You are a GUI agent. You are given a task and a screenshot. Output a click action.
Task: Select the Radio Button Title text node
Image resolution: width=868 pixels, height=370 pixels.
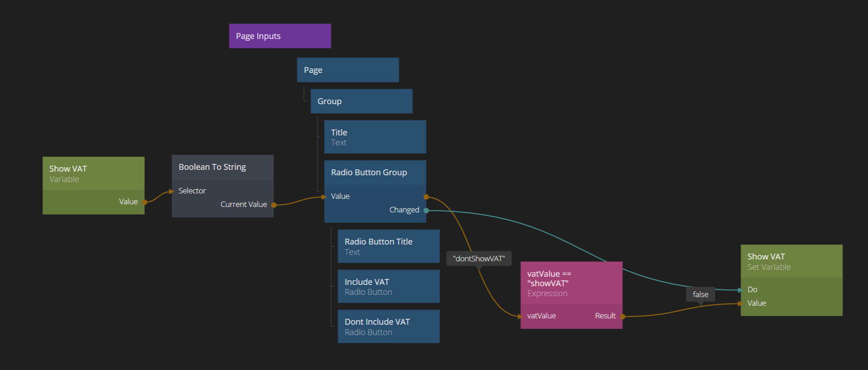388,246
